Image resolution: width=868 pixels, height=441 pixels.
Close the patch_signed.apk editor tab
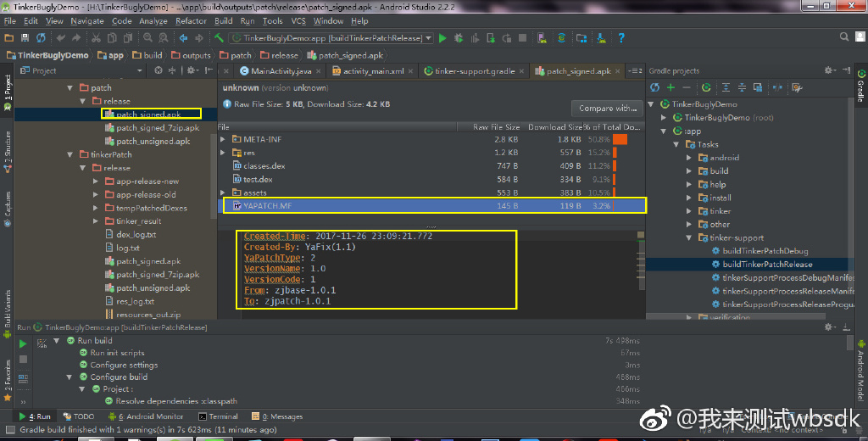point(617,71)
